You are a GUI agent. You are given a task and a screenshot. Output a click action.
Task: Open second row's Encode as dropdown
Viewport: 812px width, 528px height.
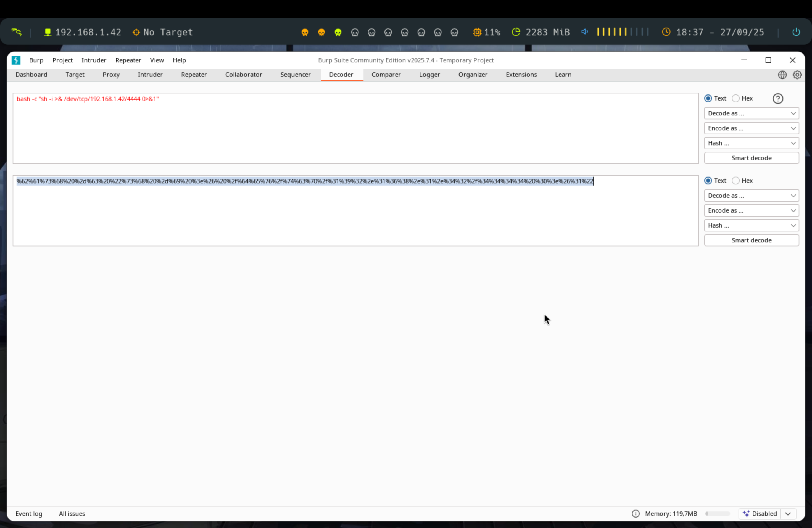751,210
